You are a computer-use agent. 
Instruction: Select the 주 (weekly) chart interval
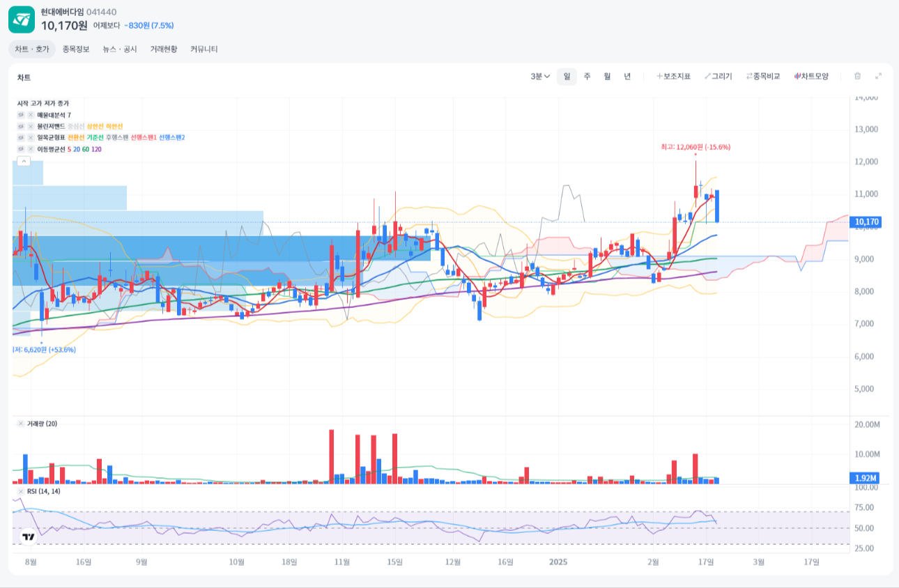coord(587,77)
